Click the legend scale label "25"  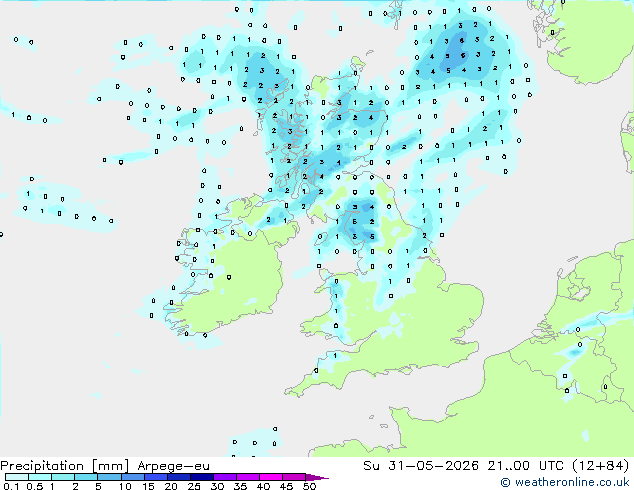[x=194, y=486]
